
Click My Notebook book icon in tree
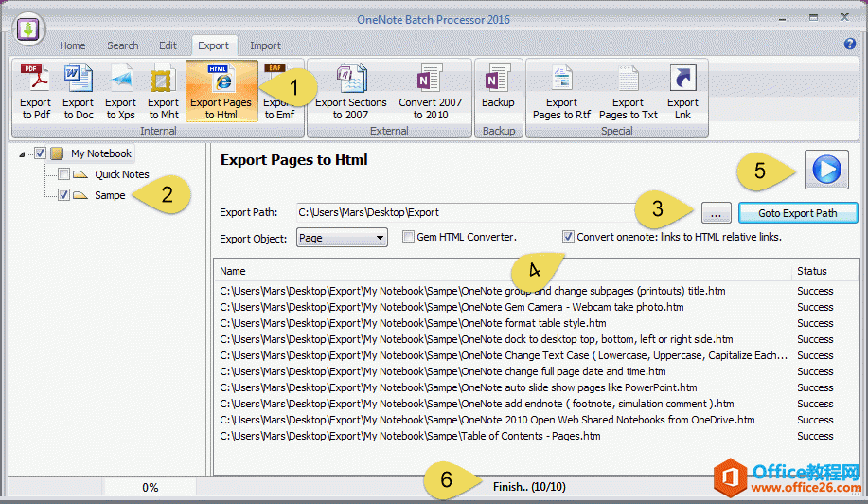[x=57, y=153]
